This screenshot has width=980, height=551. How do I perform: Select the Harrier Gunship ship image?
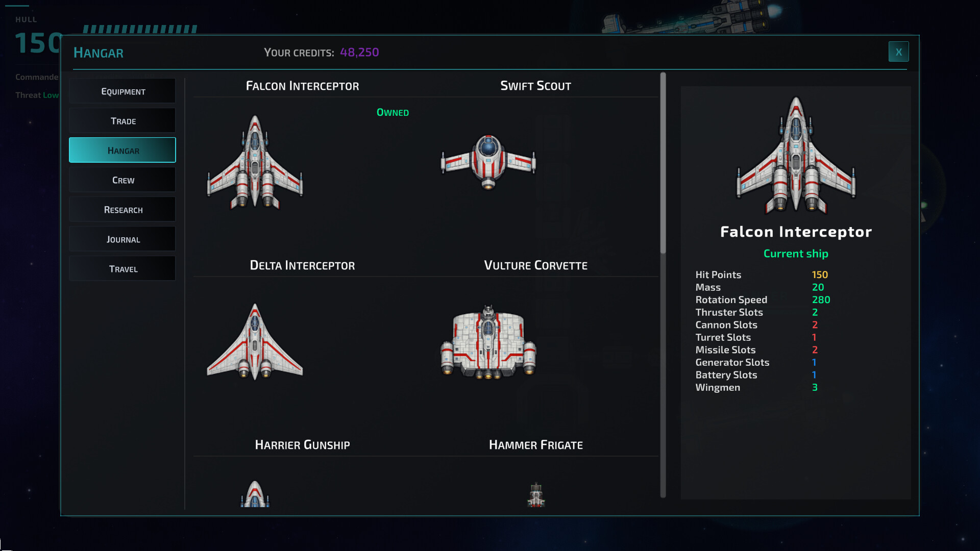(255, 493)
